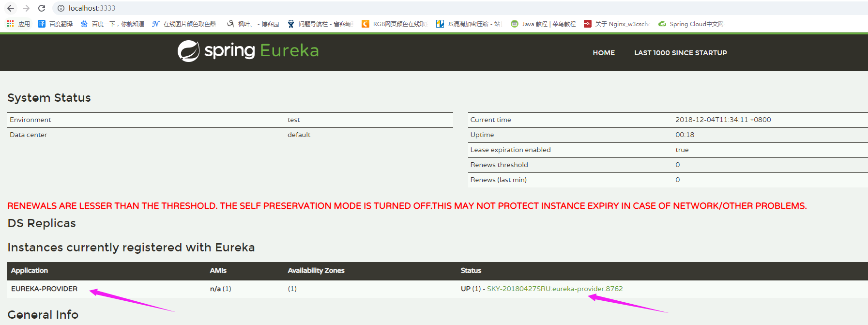Reload the page with the refresh icon
Viewport: 868px width, 325px height.
(x=42, y=8)
